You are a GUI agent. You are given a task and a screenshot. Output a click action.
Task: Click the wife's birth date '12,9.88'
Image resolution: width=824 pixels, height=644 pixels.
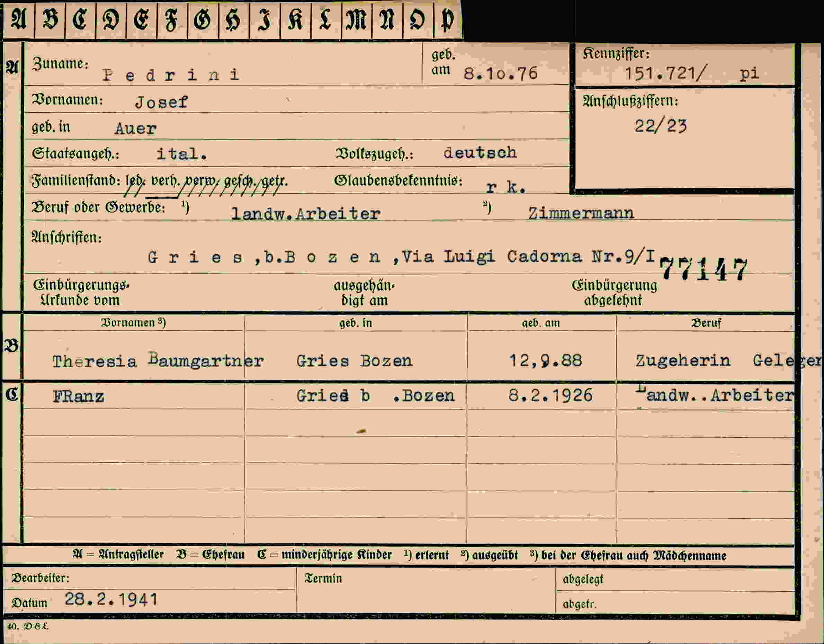pyautogui.click(x=546, y=360)
